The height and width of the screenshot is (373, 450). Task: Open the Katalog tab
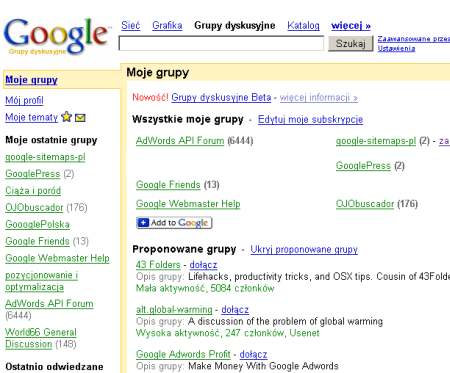tap(303, 26)
